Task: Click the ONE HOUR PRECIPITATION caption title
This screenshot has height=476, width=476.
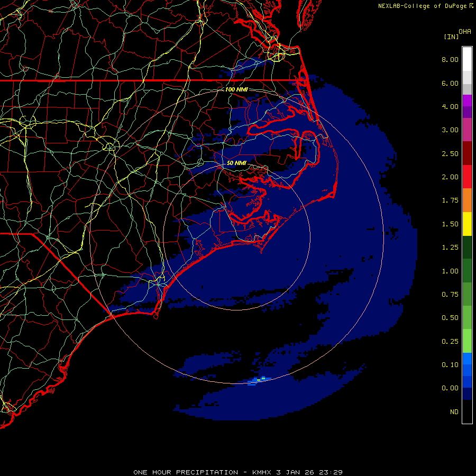Action: point(186,472)
